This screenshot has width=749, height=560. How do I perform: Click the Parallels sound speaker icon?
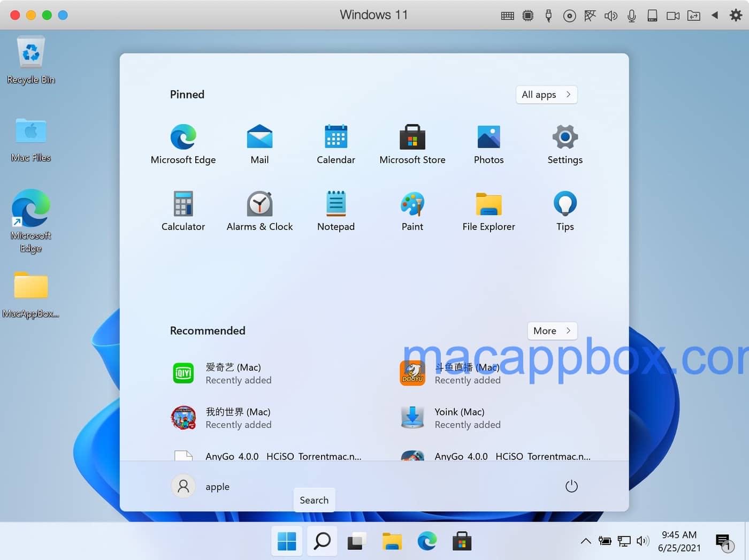[x=610, y=16]
